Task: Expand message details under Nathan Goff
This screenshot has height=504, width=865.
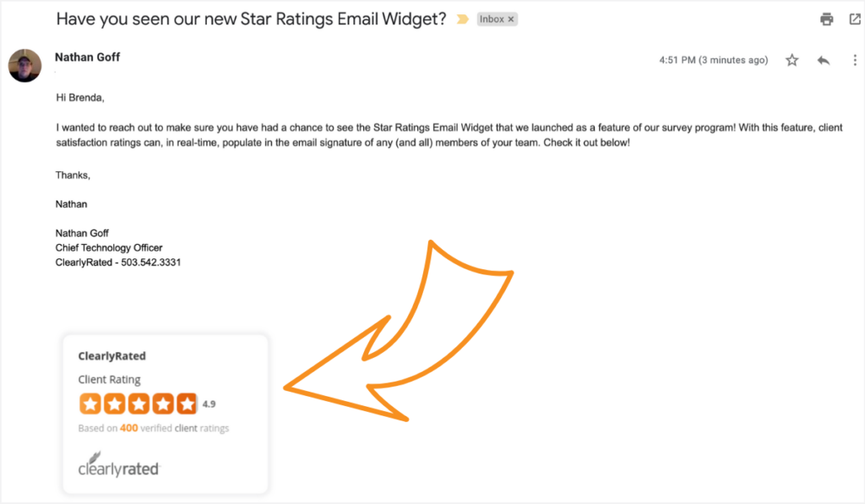Action: 56,72
